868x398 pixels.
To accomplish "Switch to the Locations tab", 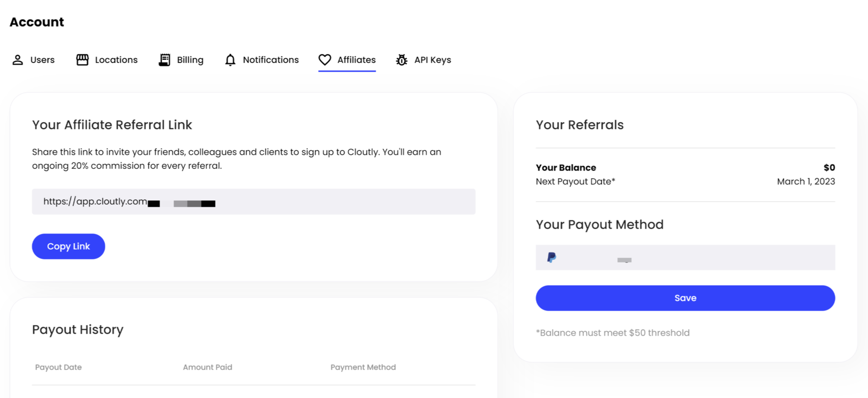I will click(x=116, y=60).
